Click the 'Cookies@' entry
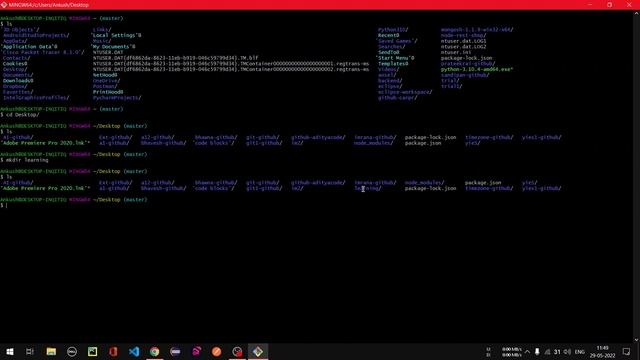 (15, 64)
